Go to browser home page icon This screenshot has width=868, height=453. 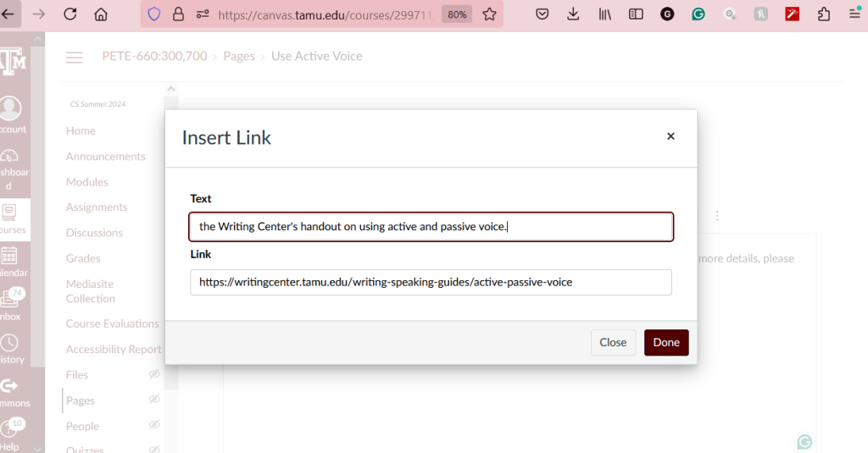point(101,14)
